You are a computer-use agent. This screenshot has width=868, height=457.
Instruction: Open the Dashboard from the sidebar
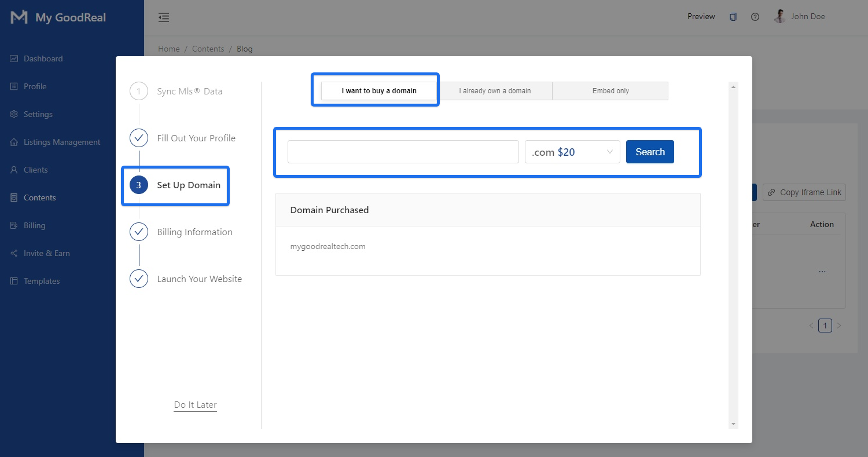43,58
